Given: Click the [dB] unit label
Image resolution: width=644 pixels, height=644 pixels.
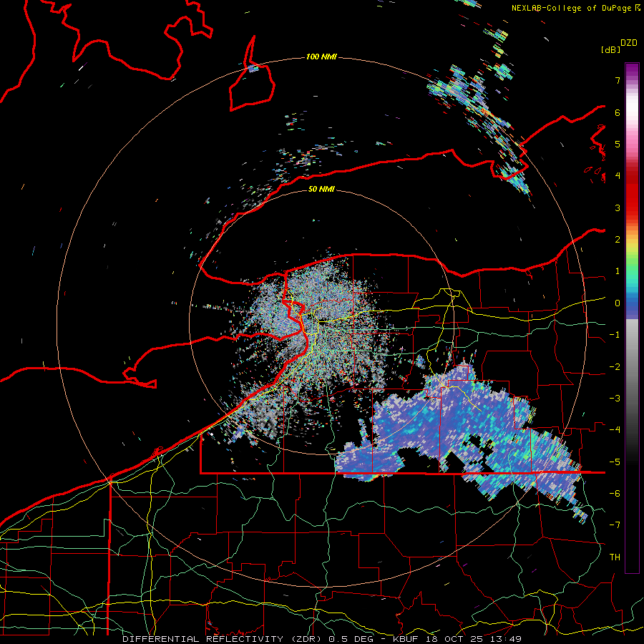Looking at the screenshot, I should click(x=610, y=49).
